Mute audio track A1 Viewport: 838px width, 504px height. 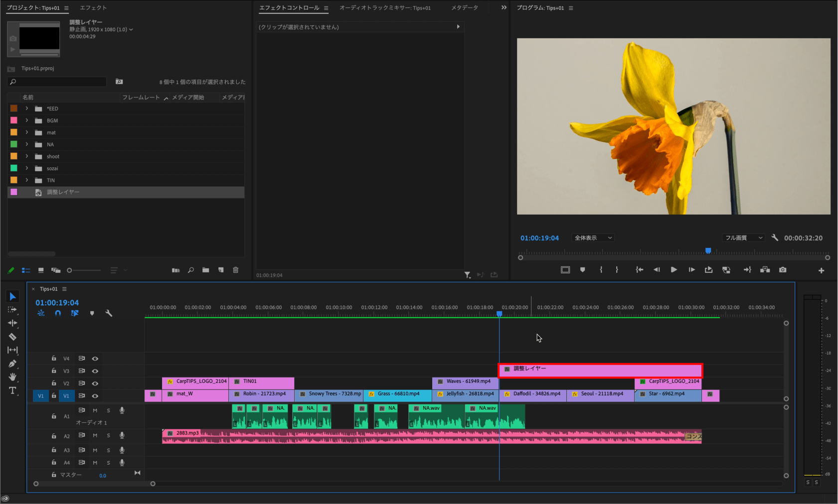click(95, 410)
